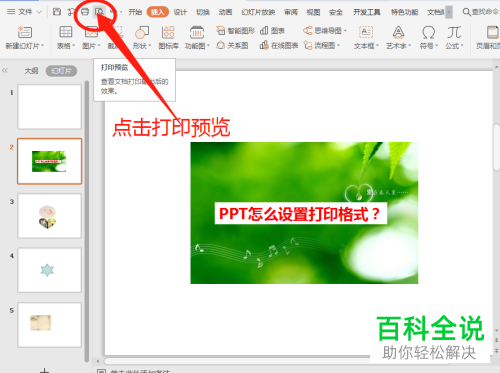The width and height of the screenshot is (500, 373).
Task: Select the 插入 (Insert) tab
Action: (x=158, y=12)
